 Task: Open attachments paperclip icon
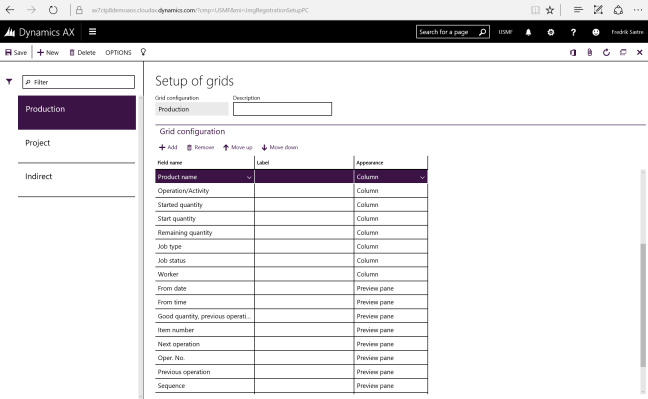(590, 53)
